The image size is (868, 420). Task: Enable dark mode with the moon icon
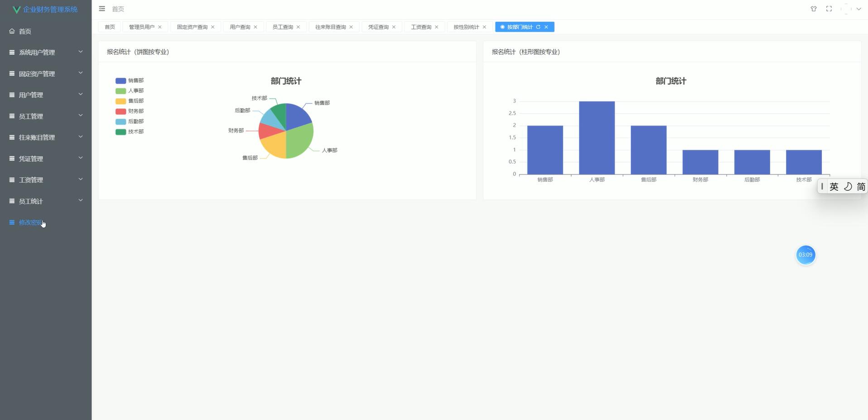tap(847, 186)
